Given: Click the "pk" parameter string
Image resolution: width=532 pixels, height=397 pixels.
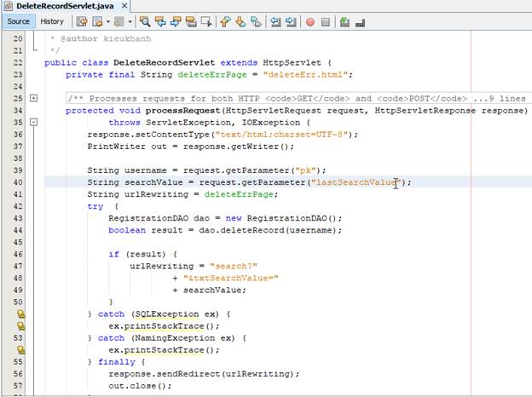Looking at the screenshot, I should (305, 170).
